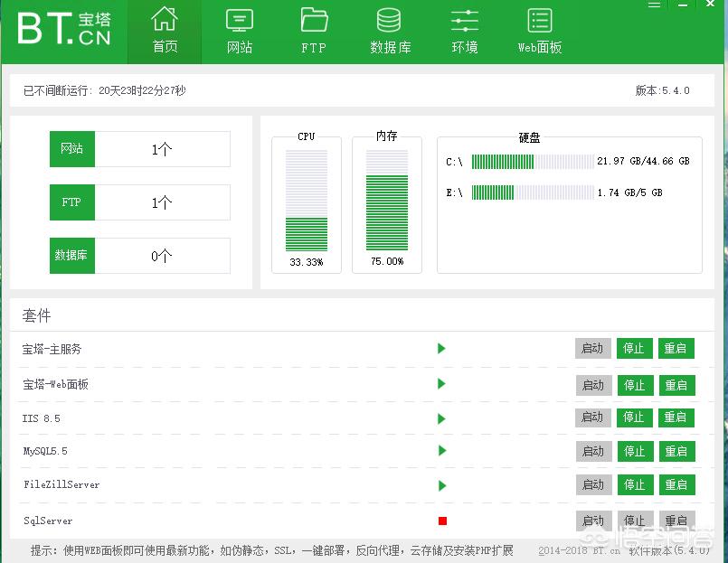This screenshot has height=563, width=728.
Task: Open the Web面板 tab
Action: 540,31
